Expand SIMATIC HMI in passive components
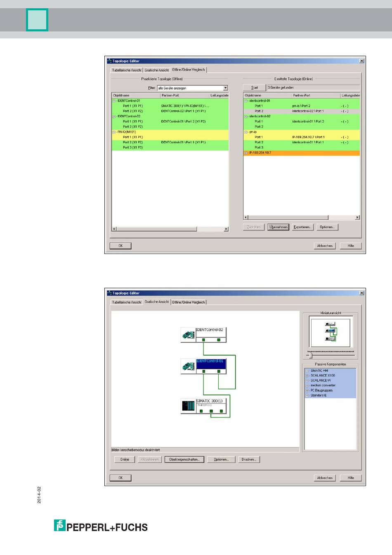Viewport: 392px width, 555px height. [x=307, y=371]
